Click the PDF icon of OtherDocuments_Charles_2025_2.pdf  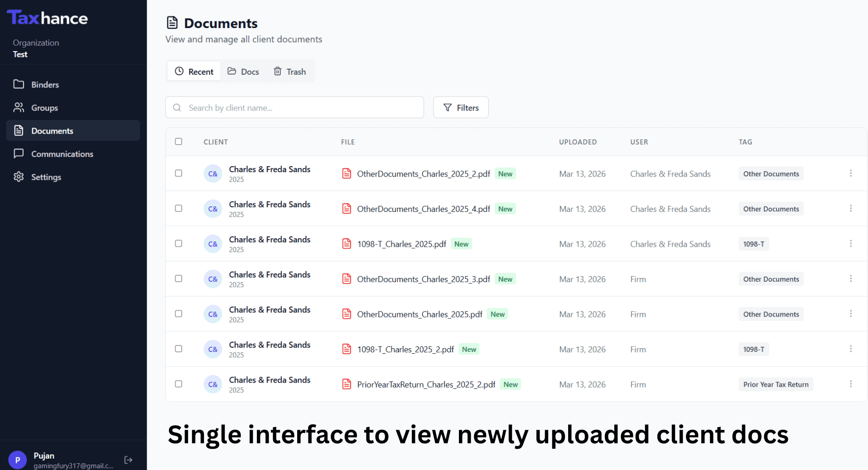pyautogui.click(x=347, y=173)
